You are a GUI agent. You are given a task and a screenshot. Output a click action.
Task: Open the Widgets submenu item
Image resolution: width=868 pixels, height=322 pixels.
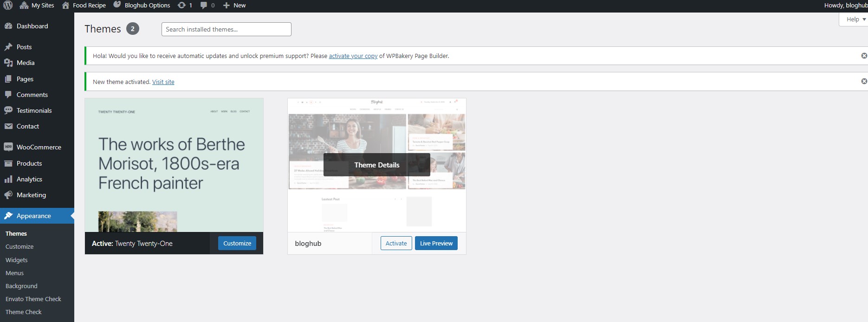pos(17,260)
